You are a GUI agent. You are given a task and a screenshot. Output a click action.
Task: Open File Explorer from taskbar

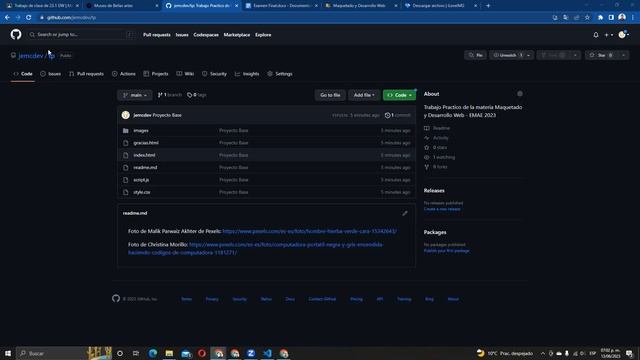(169, 353)
